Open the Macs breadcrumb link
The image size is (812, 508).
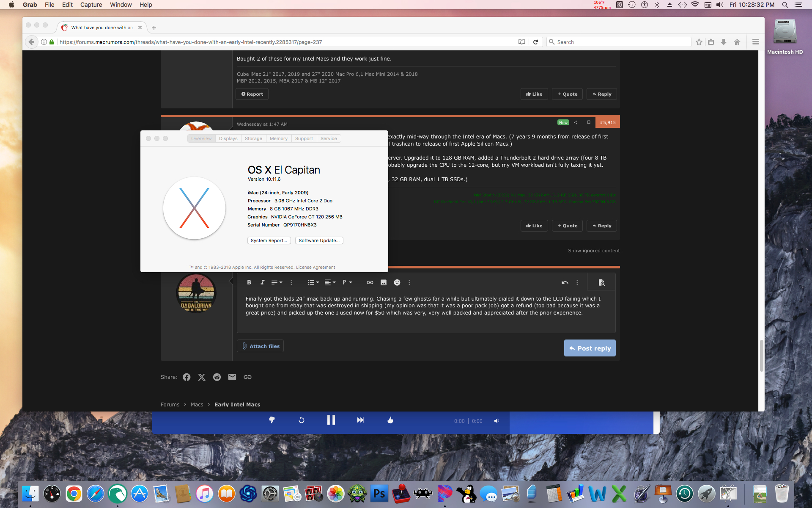coord(197,405)
